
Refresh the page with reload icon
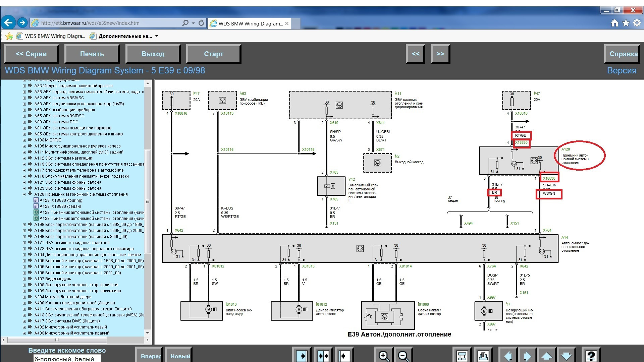coord(201,23)
